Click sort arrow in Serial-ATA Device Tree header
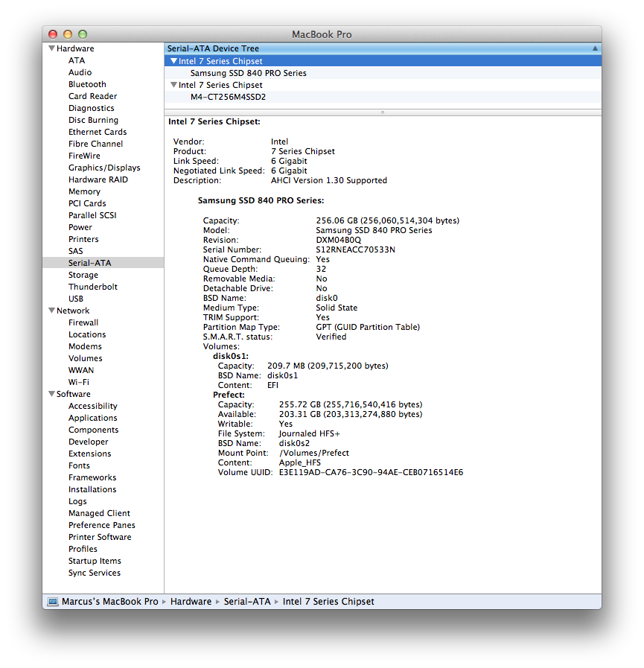Screen dimensions: 644x668 (x=595, y=48)
